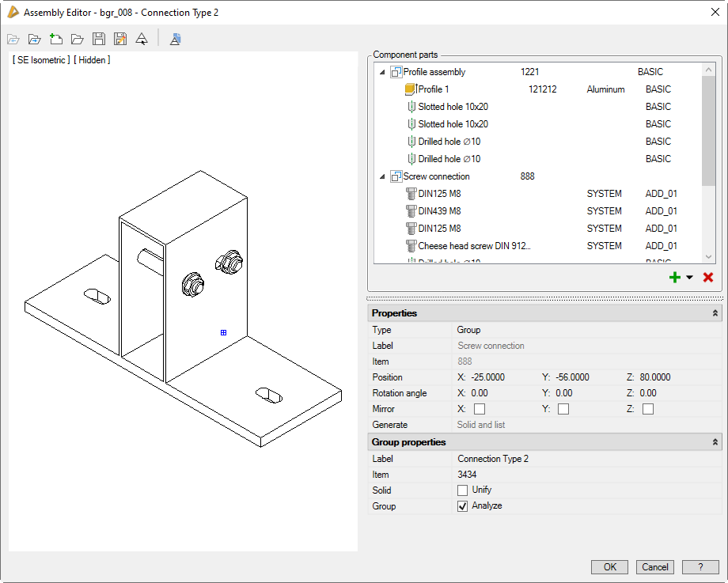
Task: Enable the Mirror Z checkbox
Action: coord(648,409)
